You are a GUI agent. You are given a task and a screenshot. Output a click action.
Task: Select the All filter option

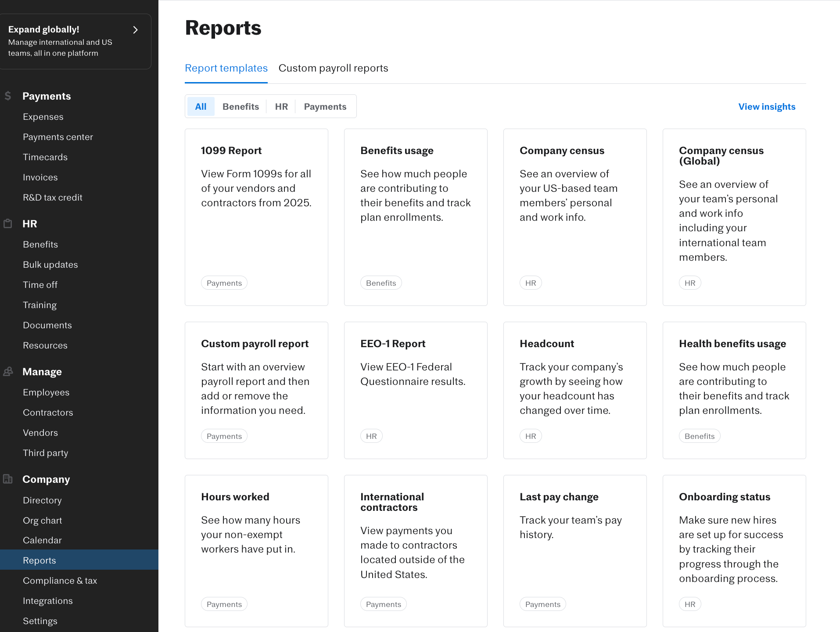tap(201, 106)
